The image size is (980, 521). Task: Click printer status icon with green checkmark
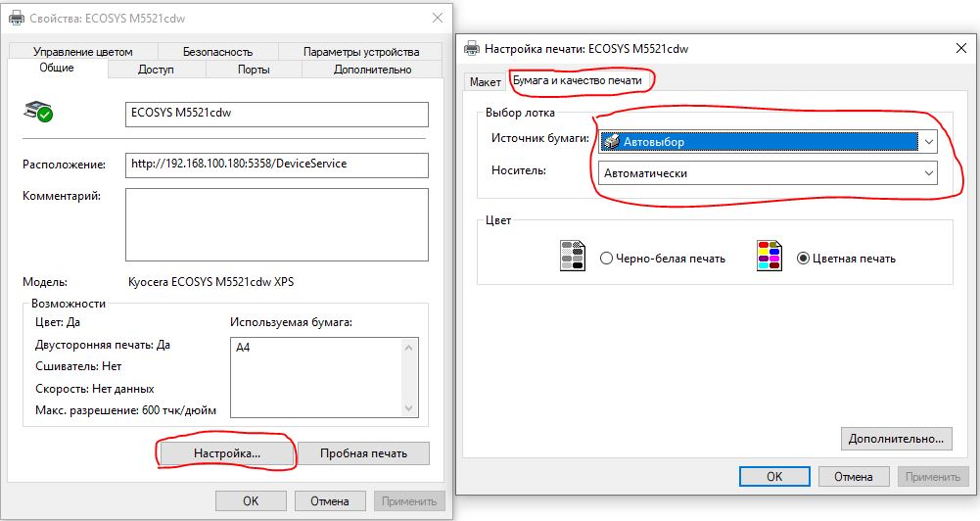(x=38, y=112)
